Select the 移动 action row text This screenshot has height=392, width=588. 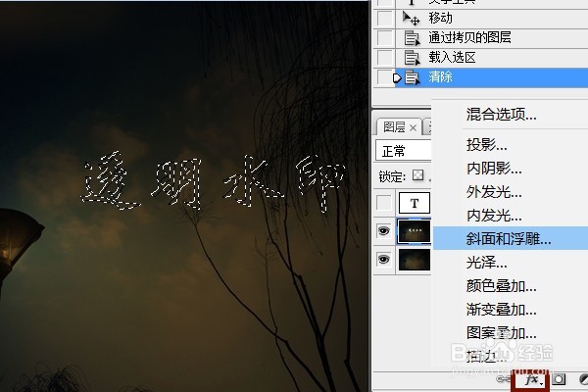coord(441,18)
